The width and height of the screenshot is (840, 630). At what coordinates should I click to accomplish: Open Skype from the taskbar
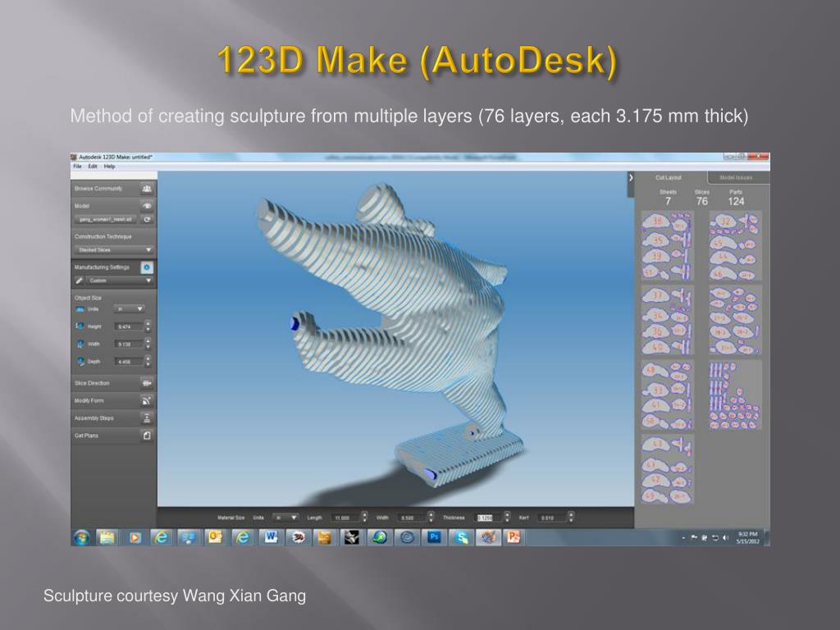pyautogui.click(x=461, y=537)
